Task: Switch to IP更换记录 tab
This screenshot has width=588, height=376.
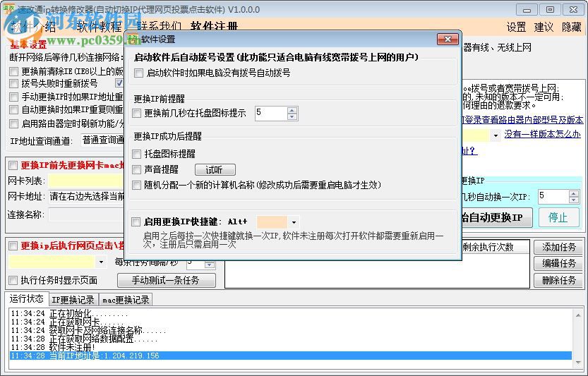Action: point(73,300)
